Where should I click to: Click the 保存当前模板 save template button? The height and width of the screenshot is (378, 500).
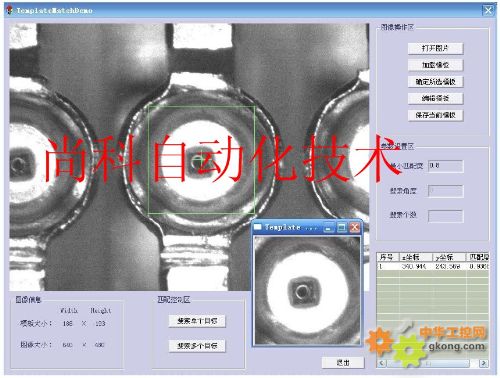[435, 115]
